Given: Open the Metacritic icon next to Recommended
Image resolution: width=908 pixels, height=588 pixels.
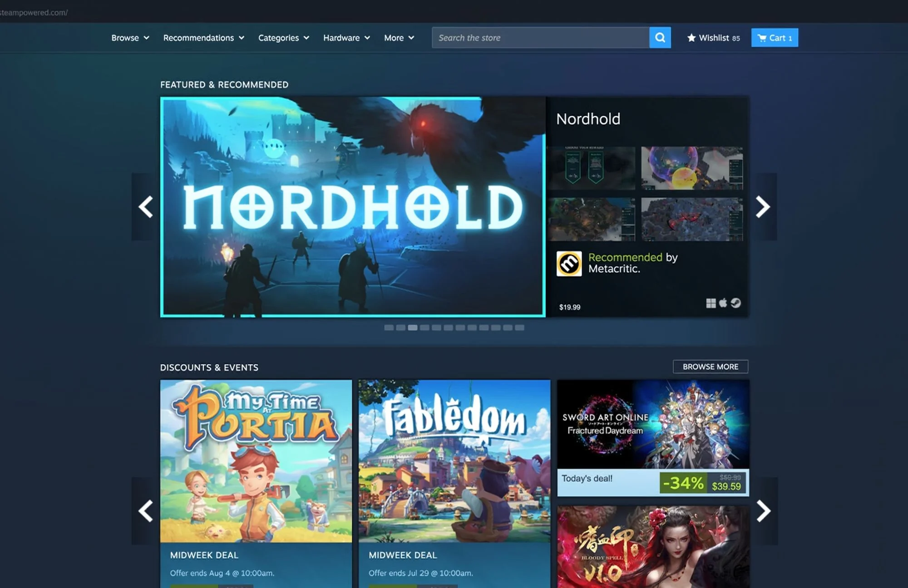Looking at the screenshot, I should pyautogui.click(x=568, y=264).
